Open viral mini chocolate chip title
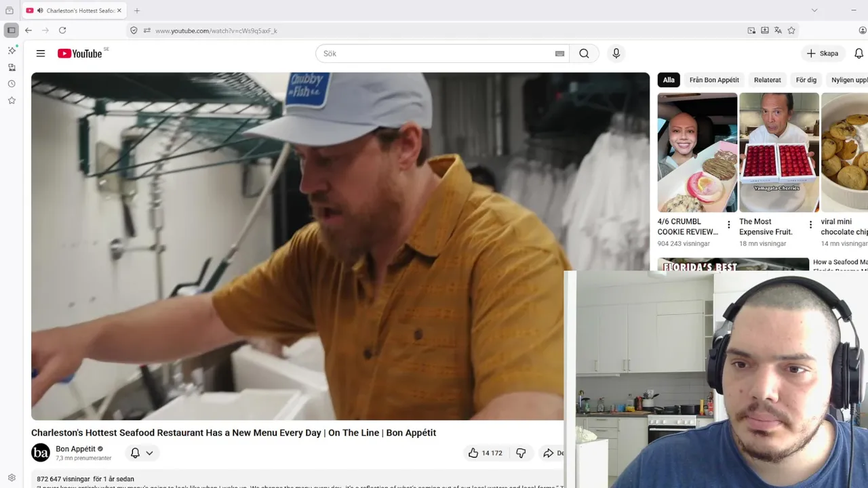Viewport: 868px width, 488px height. [x=844, y=226]
